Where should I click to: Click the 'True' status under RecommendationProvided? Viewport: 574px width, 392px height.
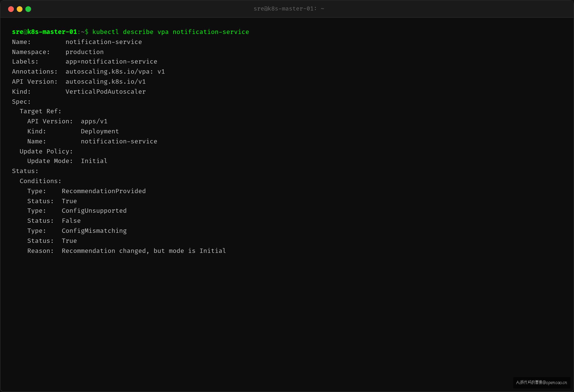pyautogui.click(x=69, y=201)
